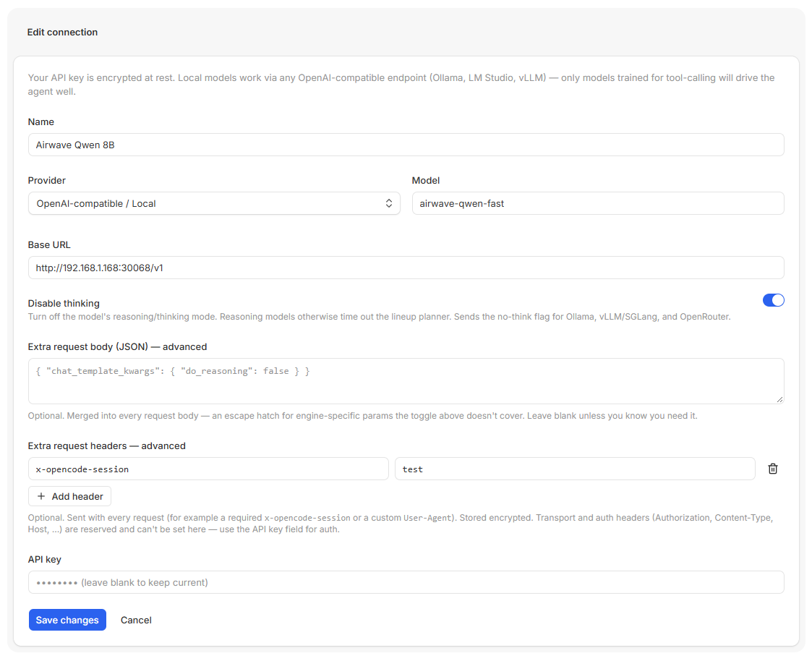Click the Extra request body JSON textarea
Viewport: 812px width, 661px height.
coord(406,381)
